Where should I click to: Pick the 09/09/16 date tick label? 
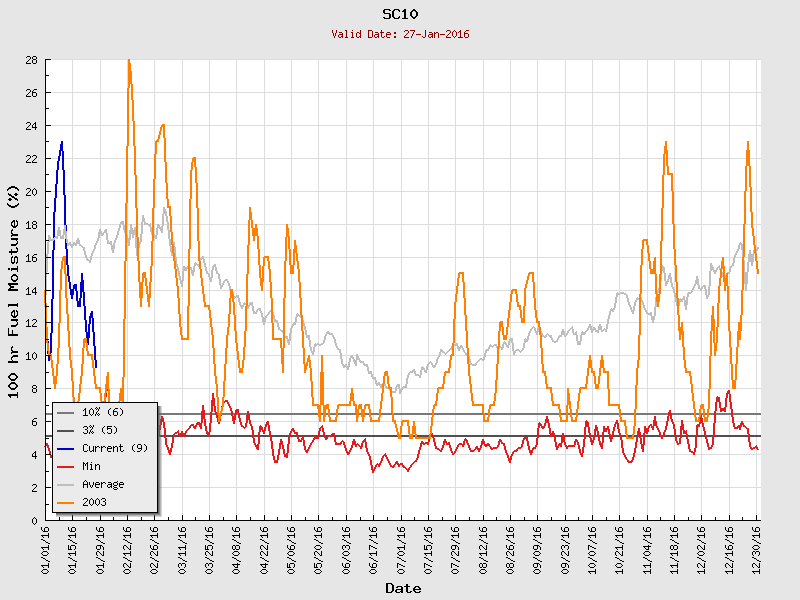[x=539, y=548]
